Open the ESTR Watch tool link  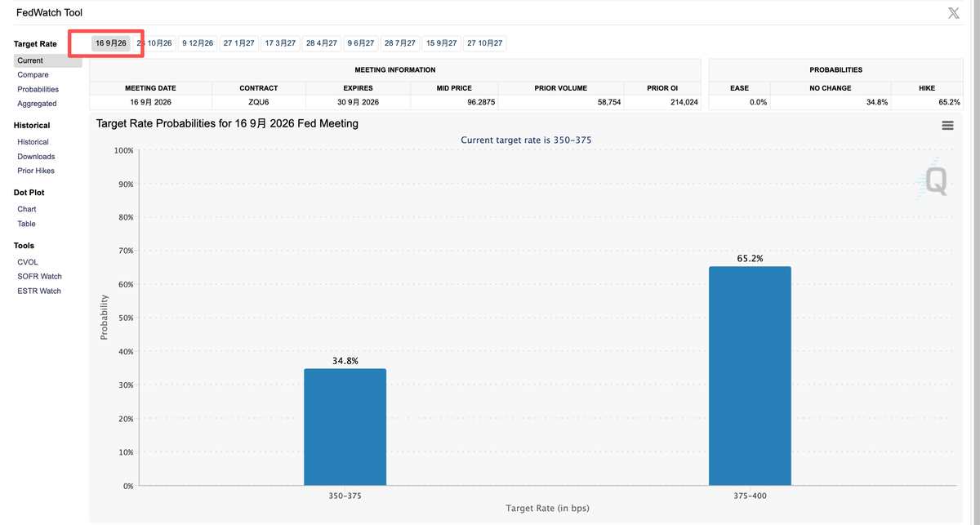click(39, 291)
